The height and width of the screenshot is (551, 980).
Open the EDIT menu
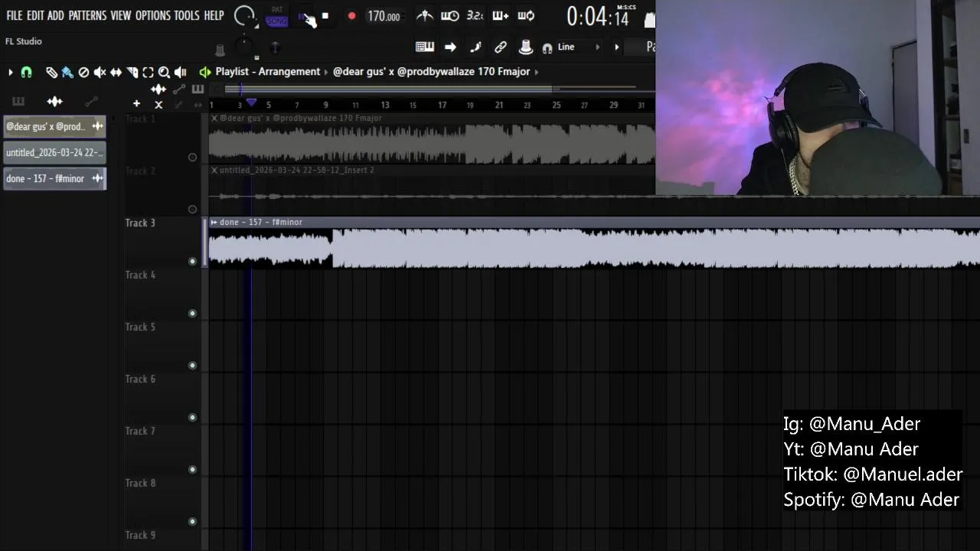pos(35,15)
